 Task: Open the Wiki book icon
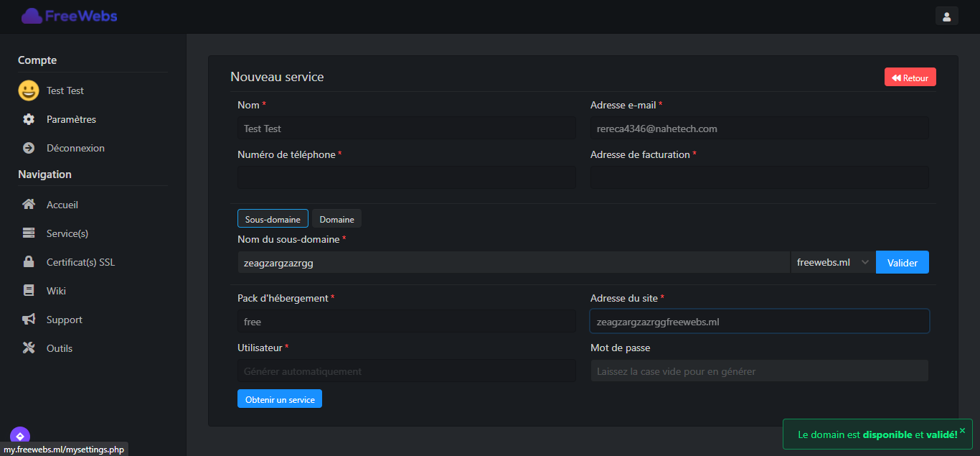coord(28,290)
